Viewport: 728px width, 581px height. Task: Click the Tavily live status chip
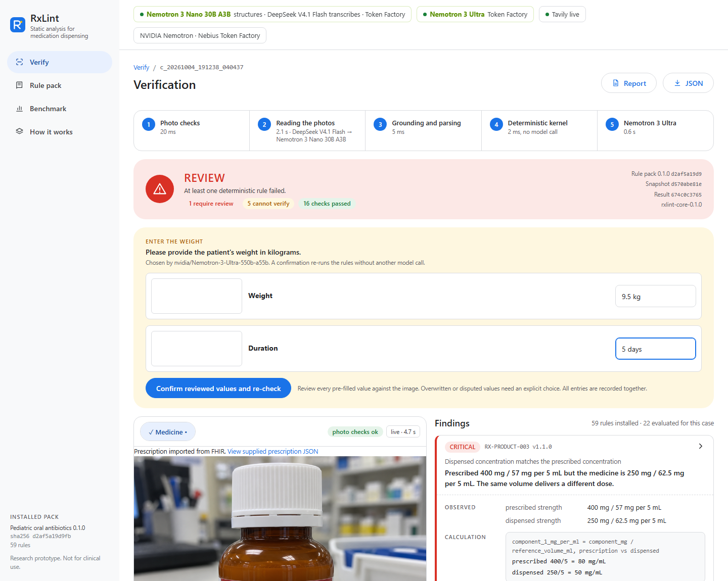562,14
